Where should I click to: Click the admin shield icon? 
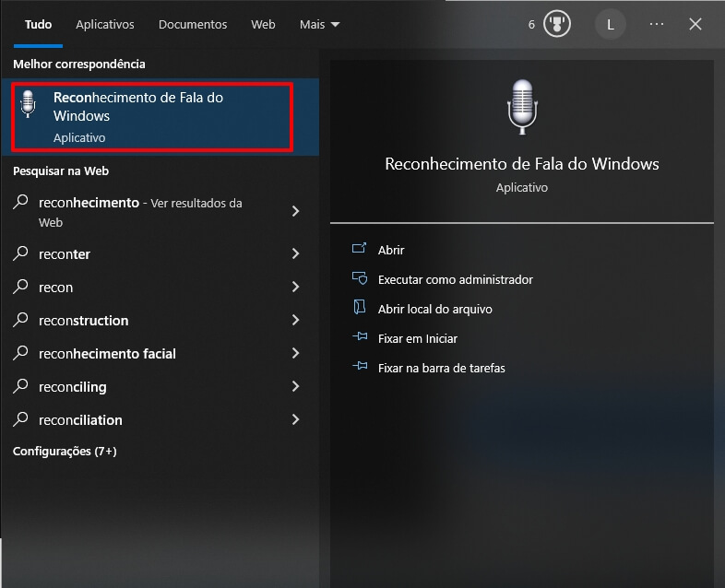360,278
